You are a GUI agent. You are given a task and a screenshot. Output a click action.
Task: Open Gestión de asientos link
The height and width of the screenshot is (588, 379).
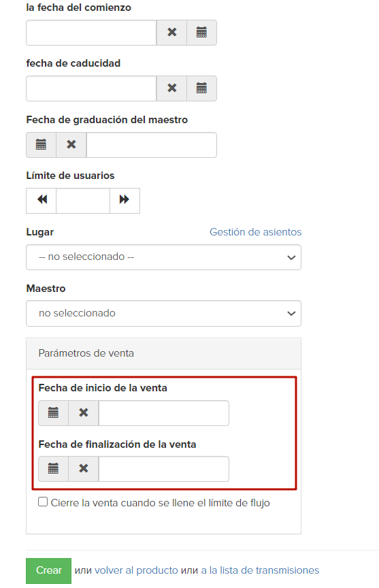(x=255, y=232)
